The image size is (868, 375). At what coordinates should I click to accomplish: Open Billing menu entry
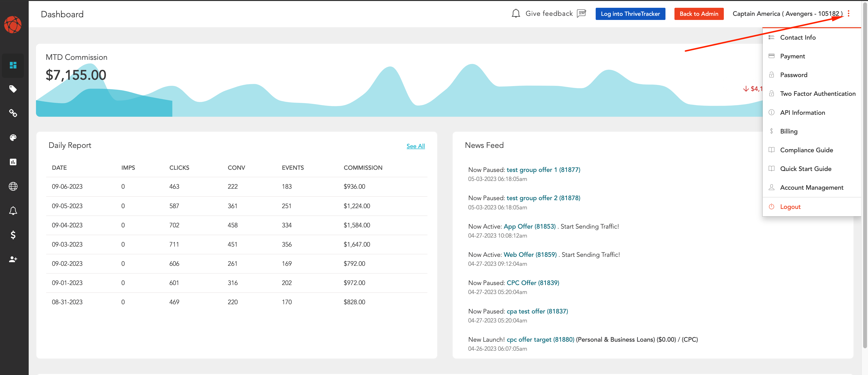(811, 131)
